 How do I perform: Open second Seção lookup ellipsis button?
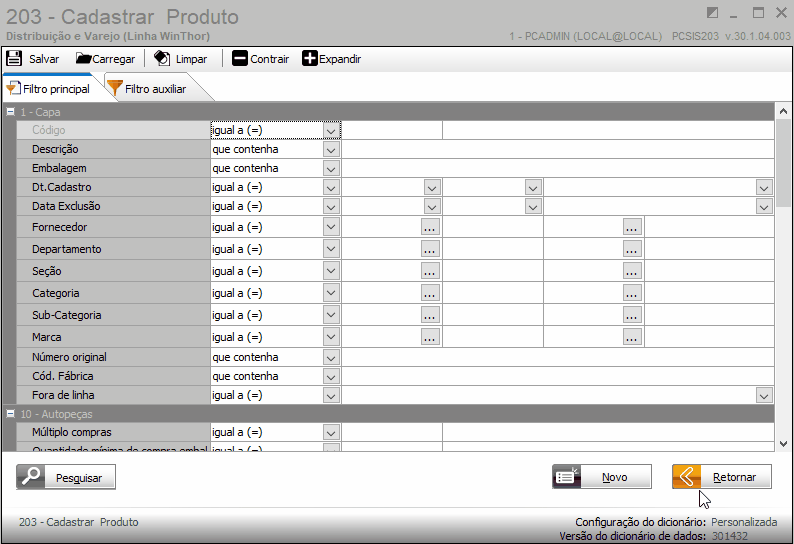[x=631, y=271]
